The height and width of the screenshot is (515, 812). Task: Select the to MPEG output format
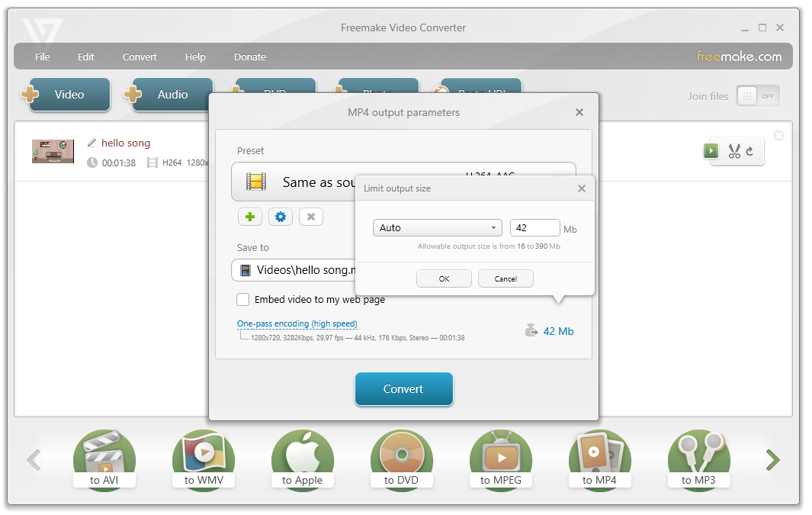[500, 459]
